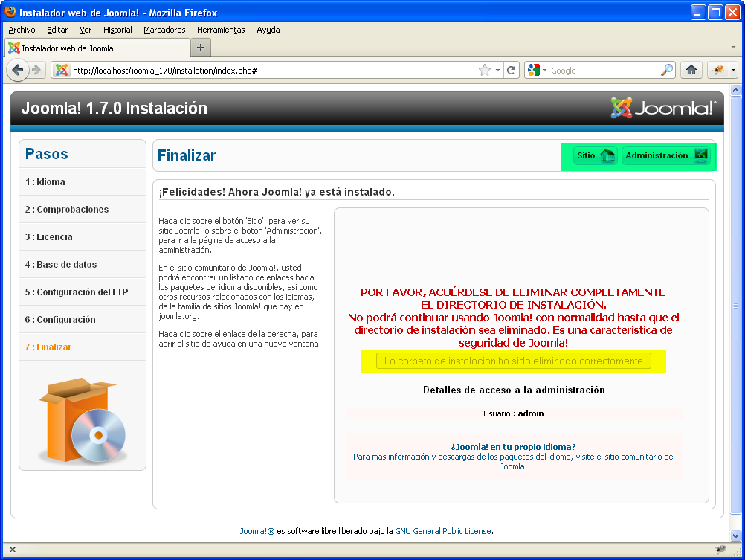Click the Usuario : admin text
Screen dimensions: 745x560
pyautogui.click(x=513, y=413)
